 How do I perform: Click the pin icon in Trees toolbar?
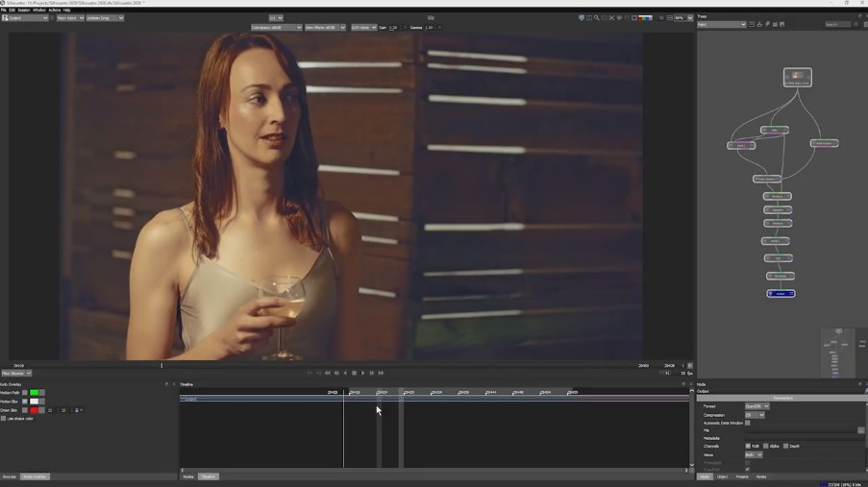(x=767, y=24)
